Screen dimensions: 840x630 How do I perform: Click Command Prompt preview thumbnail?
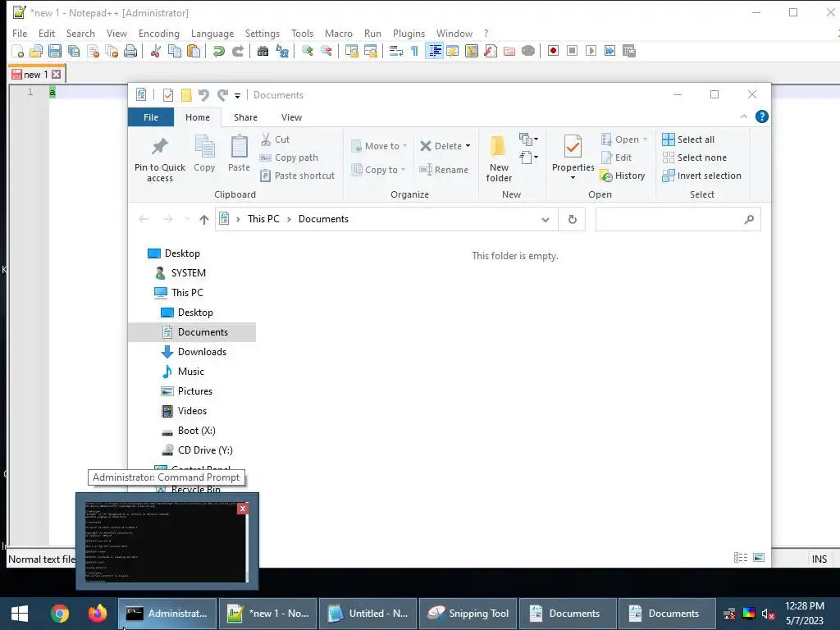[x=167, y=541]
